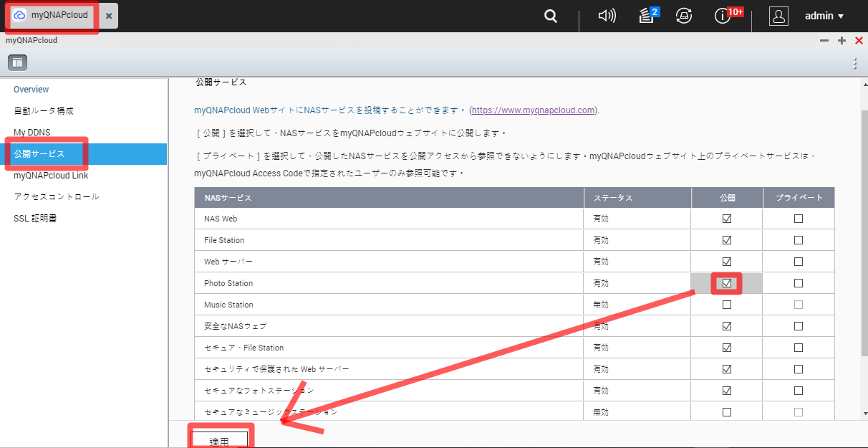Screen dimensions: 868x448
Task: Open myQNAPcloud Link in the sidebar
Action: (51, 176)
